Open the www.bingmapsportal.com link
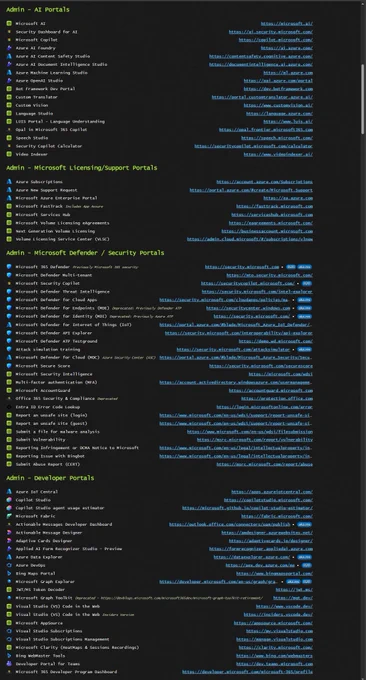This screenshot has width=366, height=680. [274, 574]
